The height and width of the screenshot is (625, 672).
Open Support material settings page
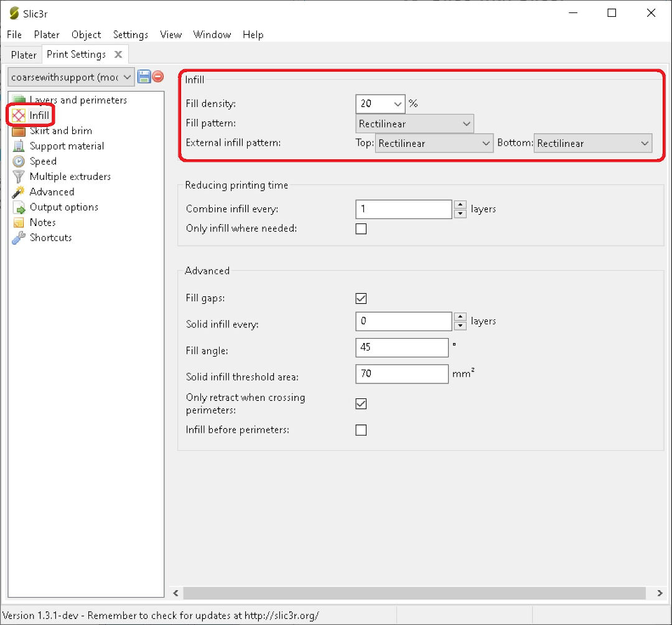point(67,146)
